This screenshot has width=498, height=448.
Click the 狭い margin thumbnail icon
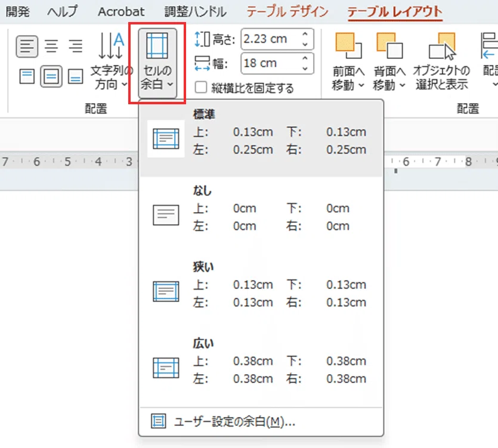coord(166,291)
